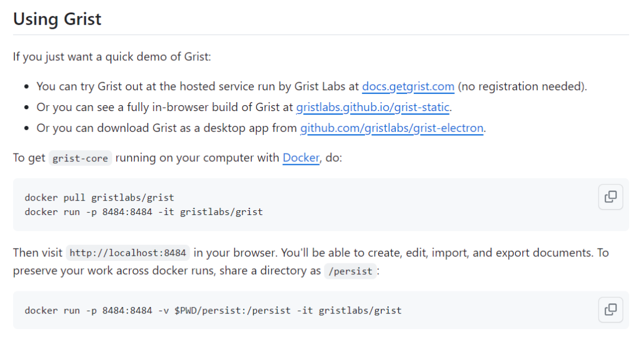Follow the Docker link
This screenshot has width=644, height=338.
coord(301,158)
